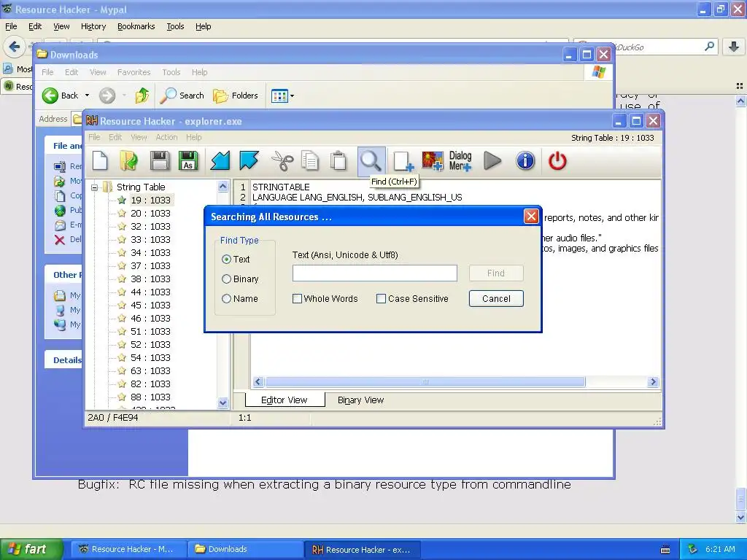Switch to Downloads taskbar button
The width and height of the screenshot is (747, 560).
244,549
